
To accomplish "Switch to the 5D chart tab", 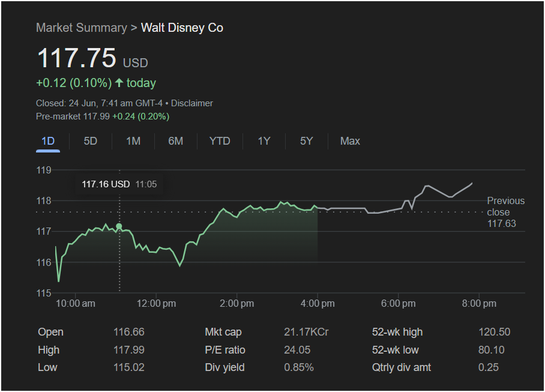I will click(x=91, y=141).
